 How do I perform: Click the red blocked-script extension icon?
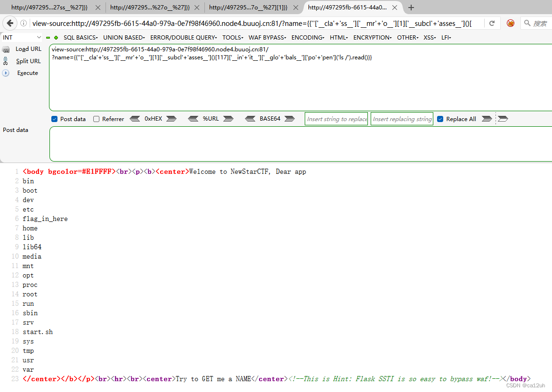pos(510,23)
